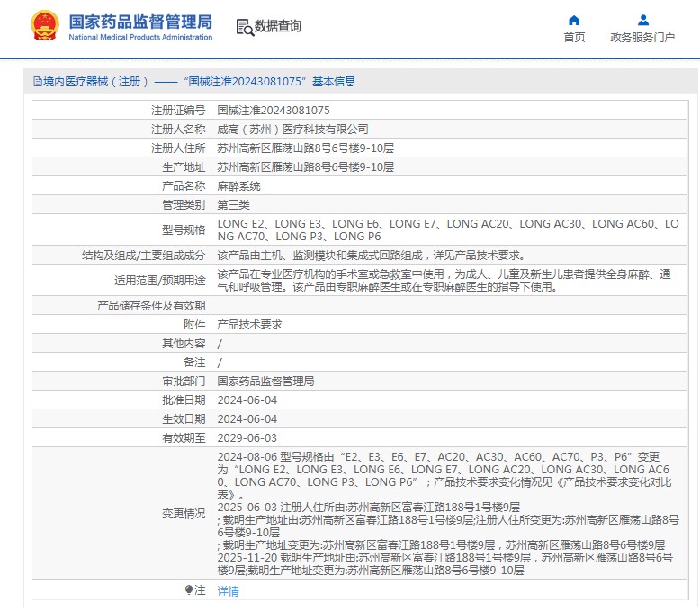This screenshot has height=611, width=700.
Task: Select the registrant name 威高（苏州）医疗科技有限公司
Action: click(x=292, y=129)
